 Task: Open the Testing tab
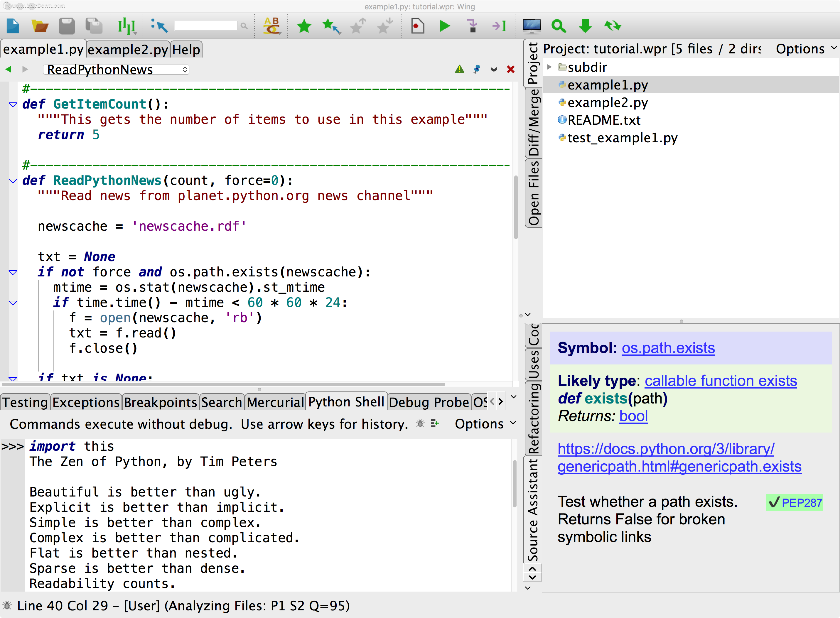(25, 402)
